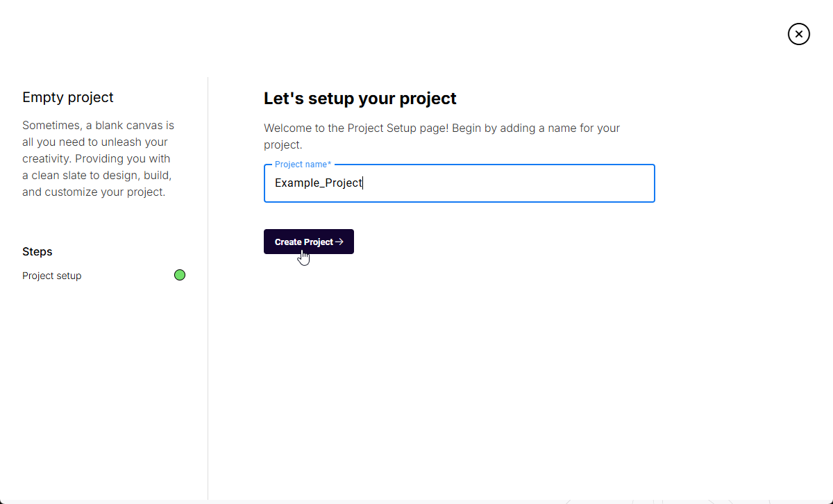Click the "project." word under the welcome line
The width and height of the screenshot is (833, 504).
tap(283, 145)
